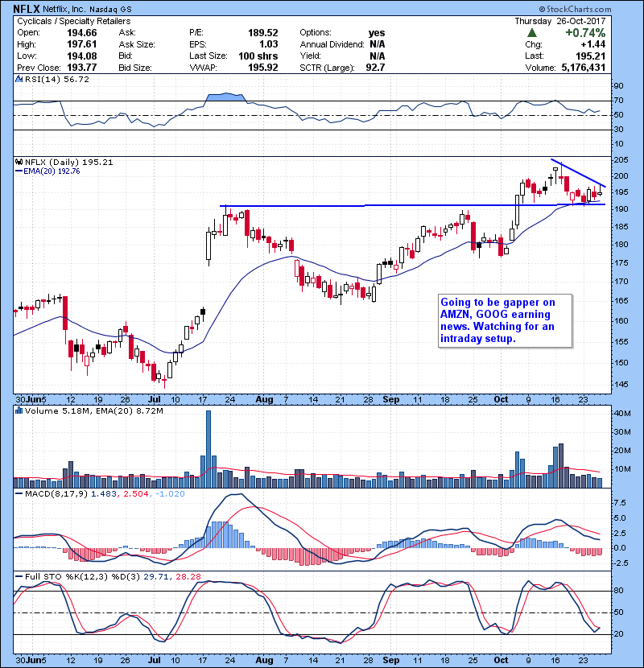Click the blue annotation note about AMZN, GOOG
Image resolution: width=644 pixels, height=668 pixels.
pyautogui.click(x=505, y=320)
